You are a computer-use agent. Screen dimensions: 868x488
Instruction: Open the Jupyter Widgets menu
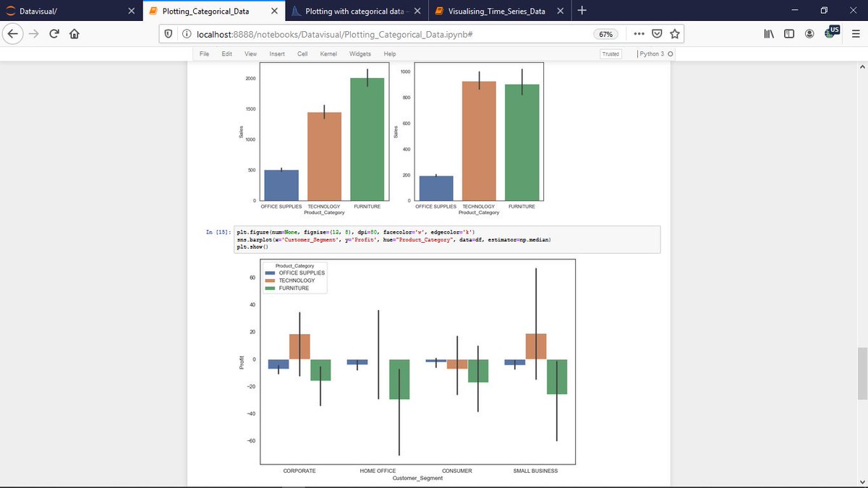point(360,54)
